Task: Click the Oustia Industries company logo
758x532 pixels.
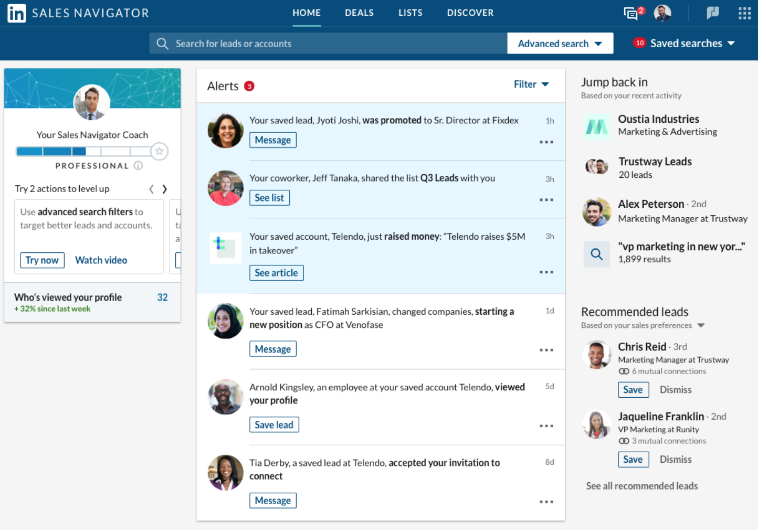Action: click(596, 126)
